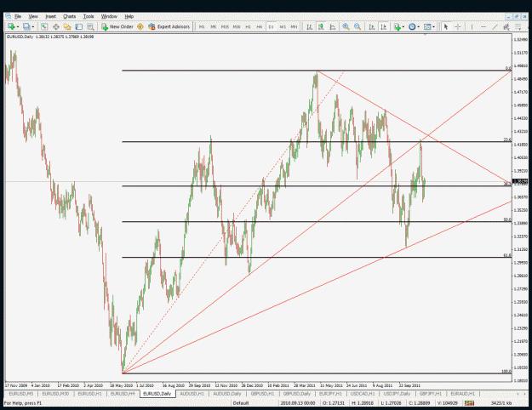This screenshot has height=410, width=532.
Task: Switch to M1 timeframe
Action: click(x=202, y=26)
